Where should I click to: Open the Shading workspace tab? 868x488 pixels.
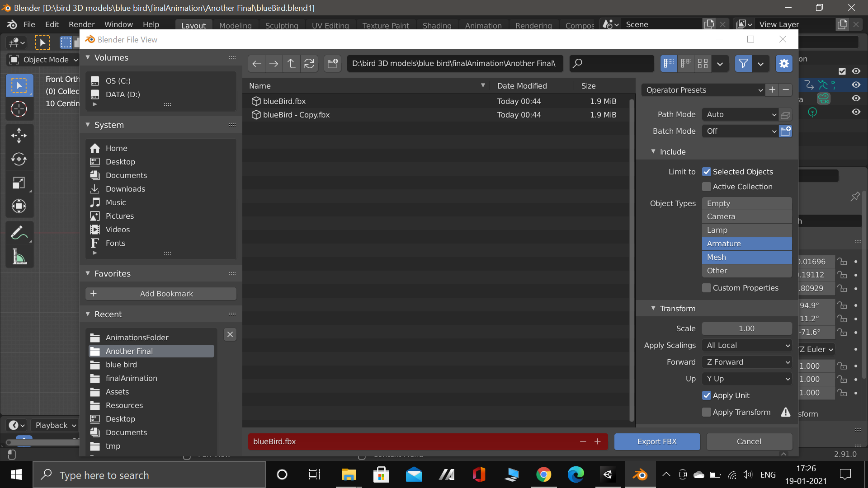pyautogui.click(x=437, y=26)
